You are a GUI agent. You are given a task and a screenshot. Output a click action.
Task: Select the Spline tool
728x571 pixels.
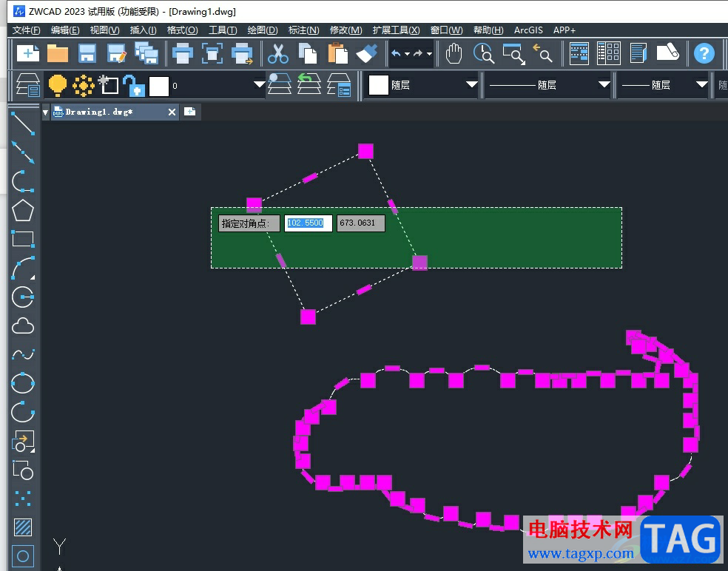(23, 355)
